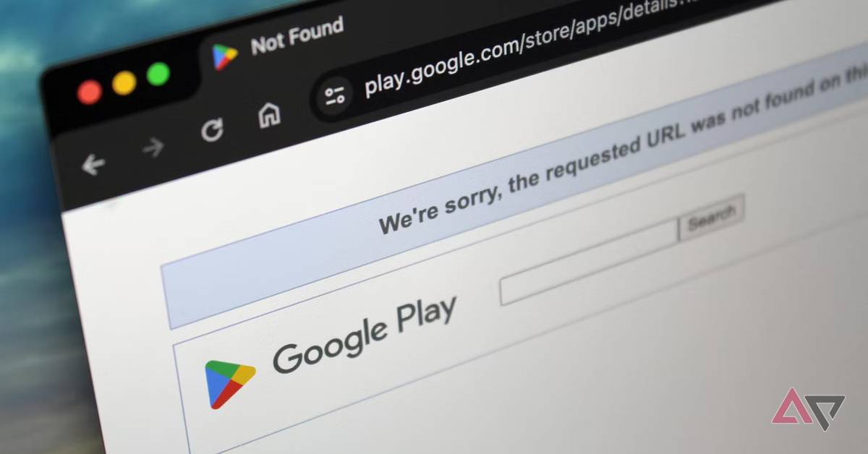Screen dimensions: 868x454
Task: Click the "Google Play" wordmark text
Action: (364, 335)
